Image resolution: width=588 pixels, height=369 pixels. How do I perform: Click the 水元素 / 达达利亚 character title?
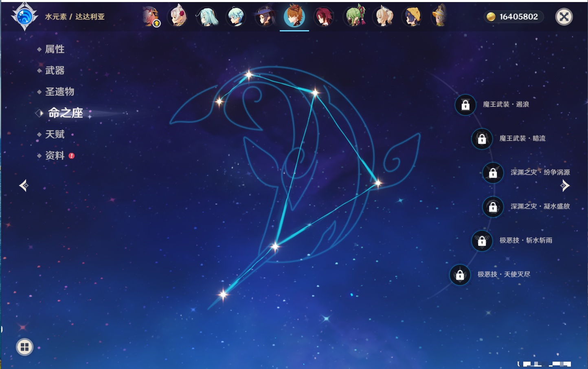(x=75, y=17)
